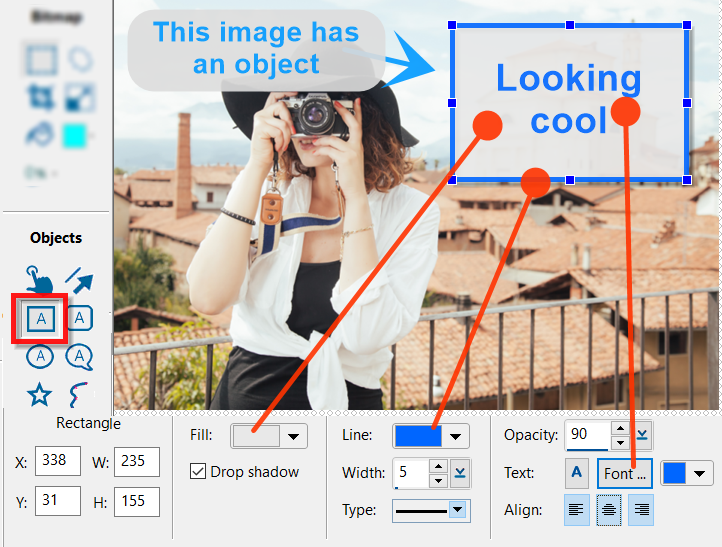This screenshot has height=547, width=722.
Task: Open the Fill color dropdown
Action: [x=295, y=436]
